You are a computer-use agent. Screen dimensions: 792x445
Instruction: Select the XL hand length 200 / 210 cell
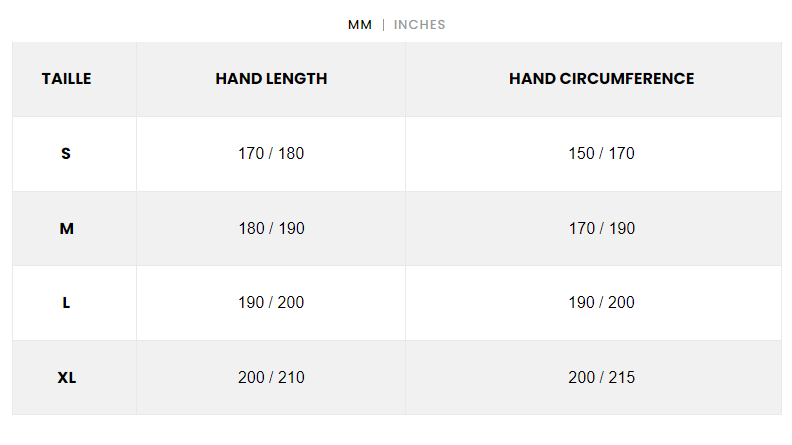click(271, 378)
